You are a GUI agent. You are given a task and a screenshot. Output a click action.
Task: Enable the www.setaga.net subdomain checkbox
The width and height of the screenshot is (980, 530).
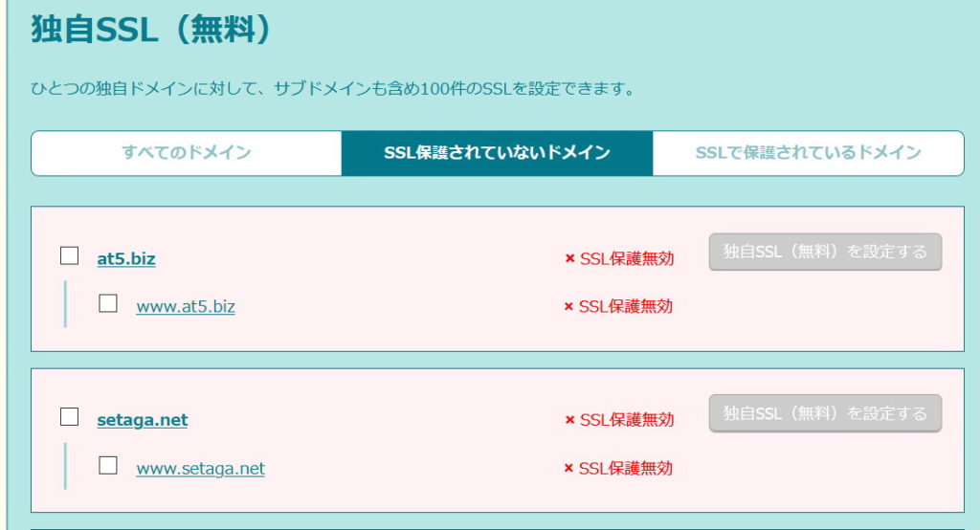[108, 466]
